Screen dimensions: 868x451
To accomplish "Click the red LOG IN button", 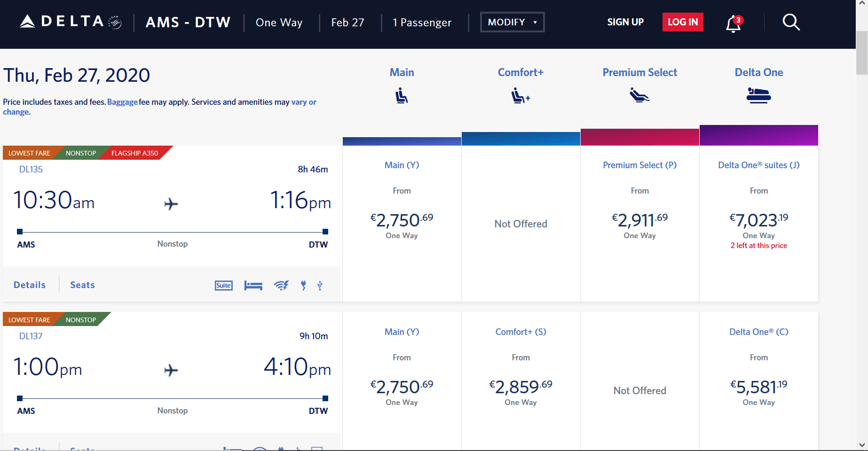I will 683,22.
